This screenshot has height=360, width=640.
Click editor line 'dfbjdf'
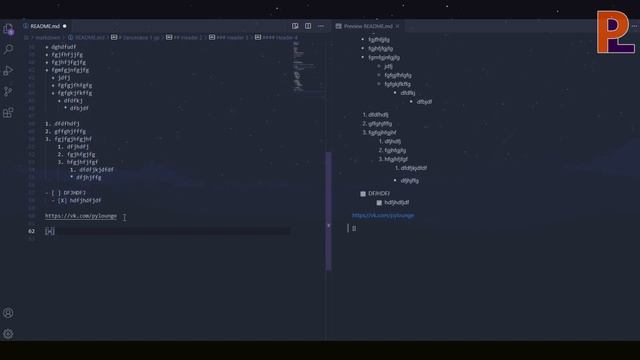coord(76,108)
